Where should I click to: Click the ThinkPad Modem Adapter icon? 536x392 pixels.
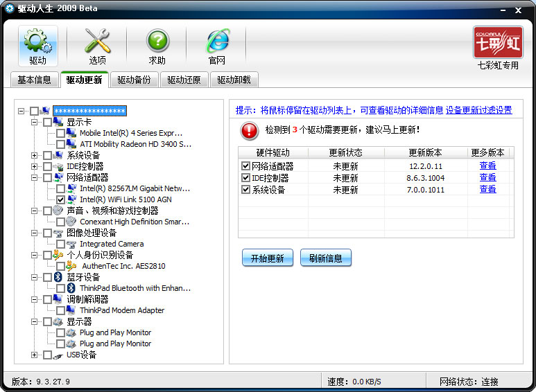71,310
